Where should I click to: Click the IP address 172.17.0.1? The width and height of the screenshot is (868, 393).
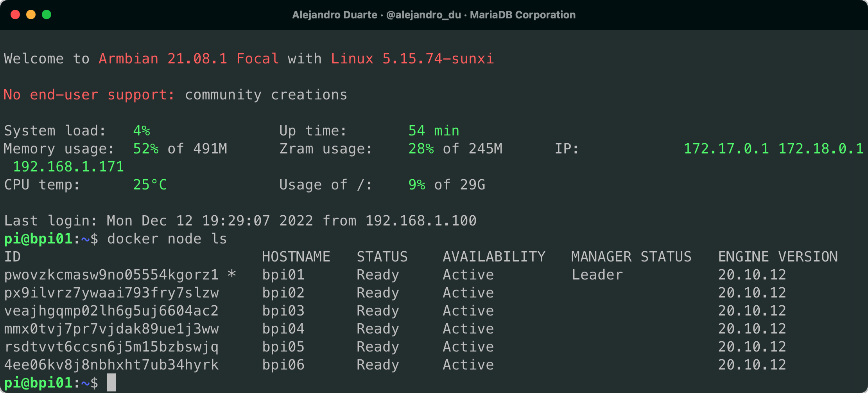[726, 149]
